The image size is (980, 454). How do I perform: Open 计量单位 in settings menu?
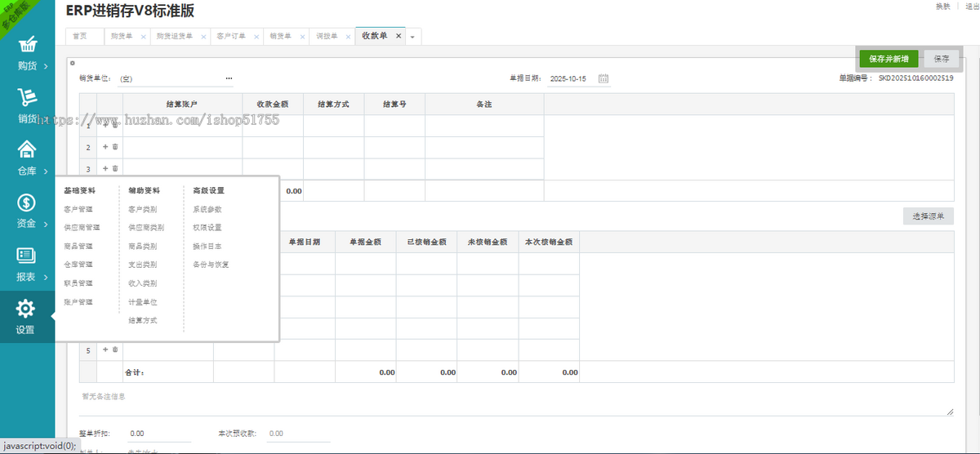(142, 302)
